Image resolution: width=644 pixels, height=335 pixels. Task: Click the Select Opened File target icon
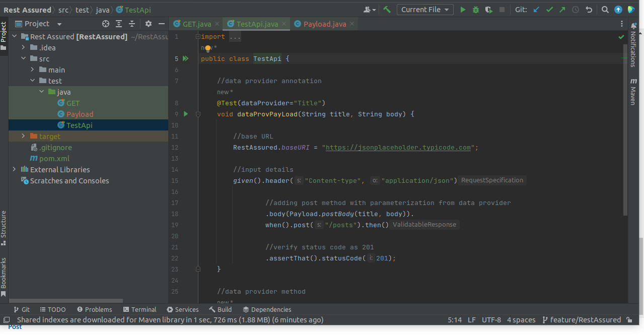[106, 24]
